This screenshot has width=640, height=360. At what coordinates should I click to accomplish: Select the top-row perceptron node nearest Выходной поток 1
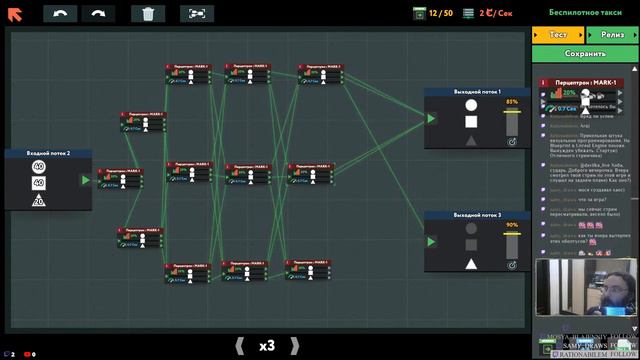pyautogui.click(x=321, y=74)
